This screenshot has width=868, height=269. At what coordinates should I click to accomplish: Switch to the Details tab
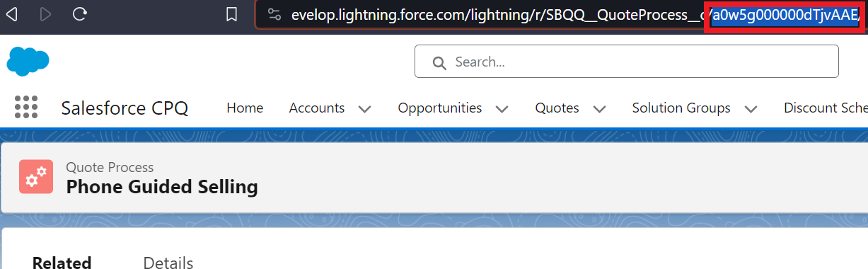click(x=168, y=262)
